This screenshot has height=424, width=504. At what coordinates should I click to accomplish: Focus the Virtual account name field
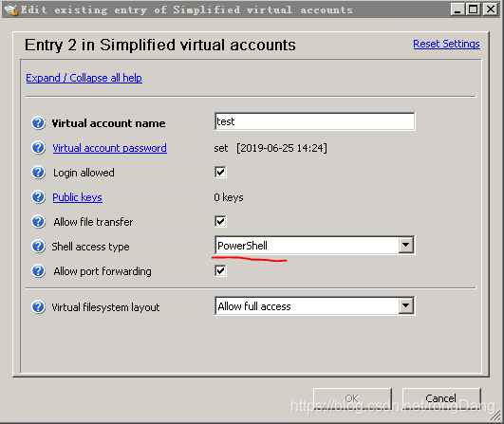tap(315, 121)
